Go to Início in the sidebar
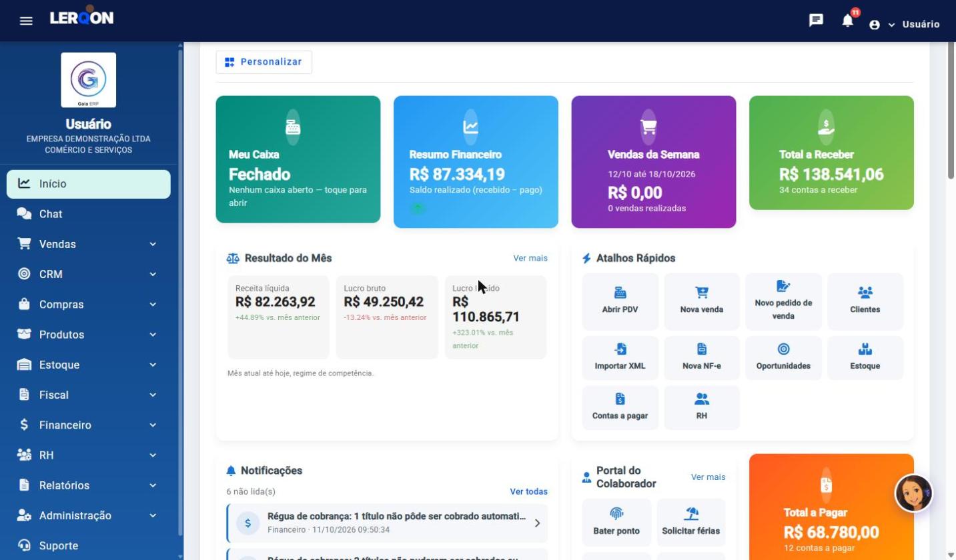Viewport: 956px width, 560px height. pyautogui.click(x=88, y=184)
